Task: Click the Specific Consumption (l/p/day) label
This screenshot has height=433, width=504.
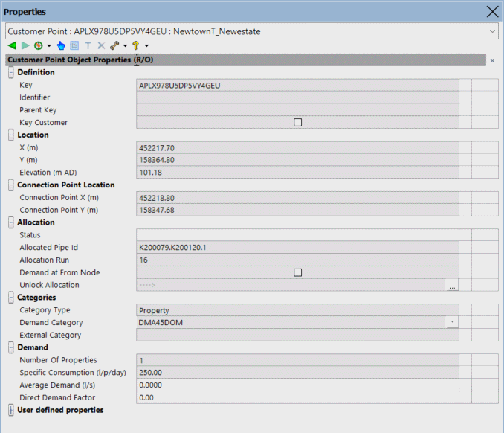Action: tap(73, 373)
